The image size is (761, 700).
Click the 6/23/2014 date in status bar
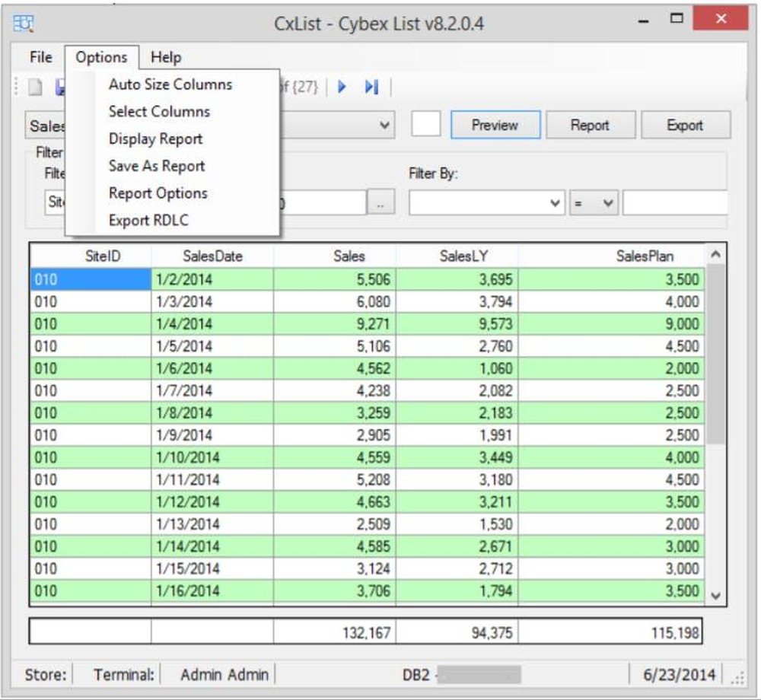click(x=679, y=675)
